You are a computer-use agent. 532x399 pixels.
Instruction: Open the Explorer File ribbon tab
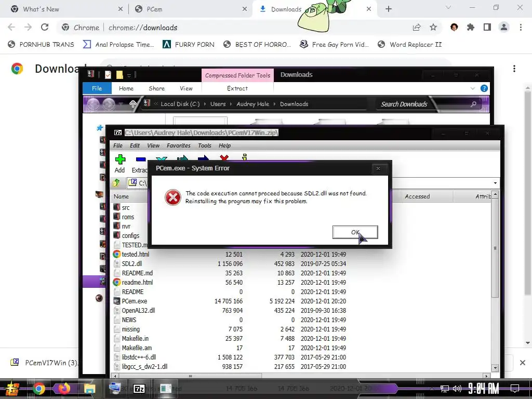click(x=97, y=88)
